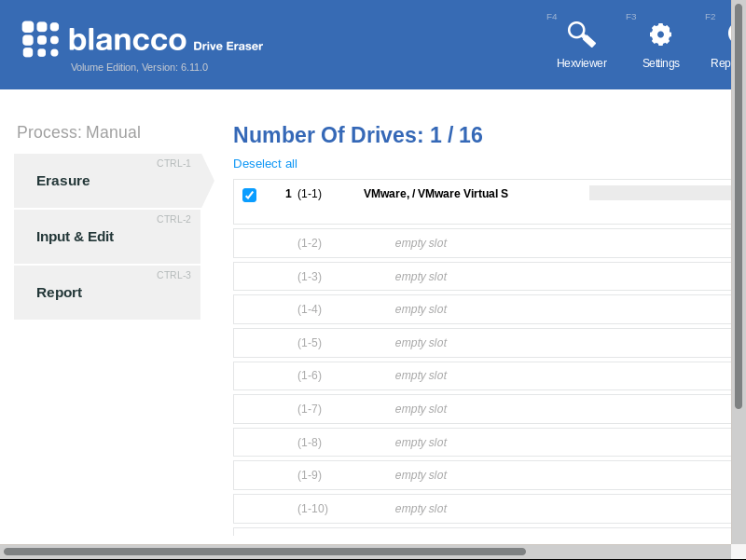The height and width of the screenshot is (560, 746).
Task: Click the horizontal scrollbar at the bottom
Action: point(266,550)
